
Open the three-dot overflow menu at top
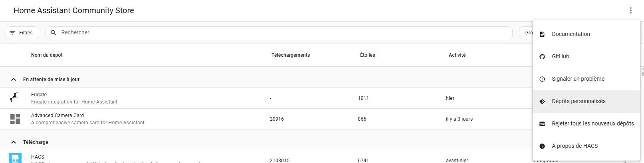[631, 10]
